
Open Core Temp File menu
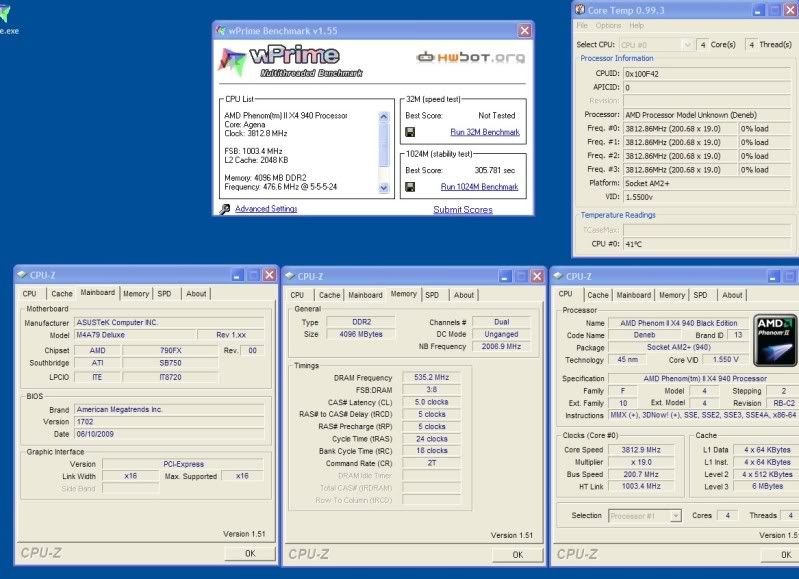[582, 25]
